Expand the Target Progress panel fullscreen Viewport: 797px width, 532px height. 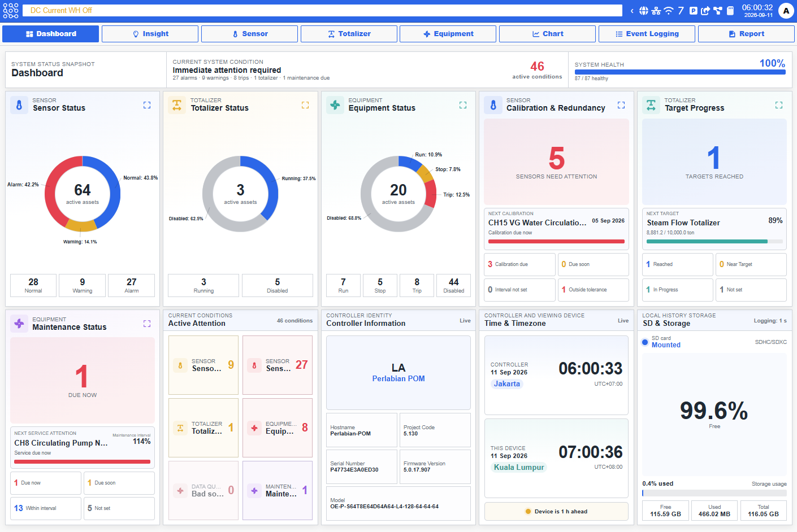(x=779, y=105)
